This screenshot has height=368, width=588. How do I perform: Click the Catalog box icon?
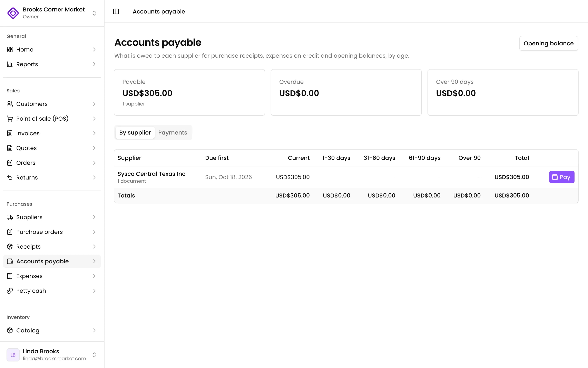pyautogui.click(x=10, y=331)
